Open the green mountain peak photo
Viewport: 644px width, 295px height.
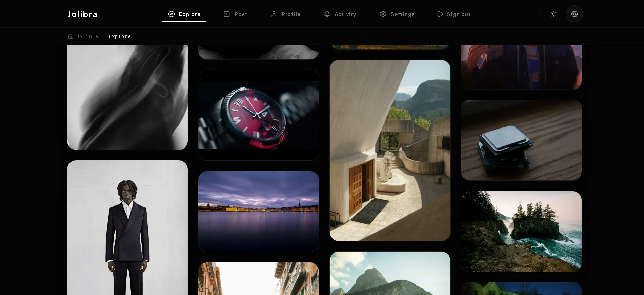coord(390,273)
